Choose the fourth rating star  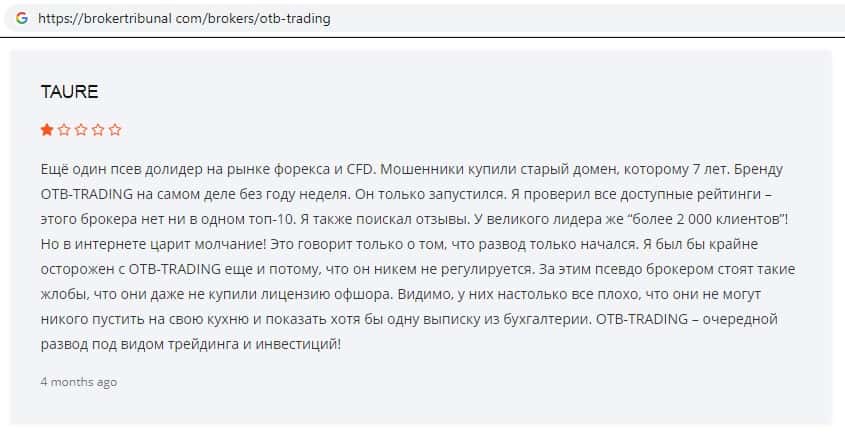pos(98,129)
